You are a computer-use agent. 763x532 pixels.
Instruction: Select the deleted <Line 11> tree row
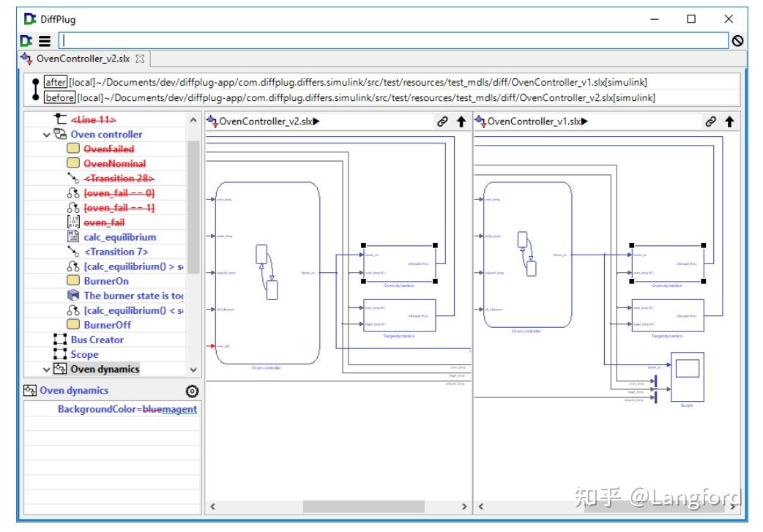[x=94, y=119]
